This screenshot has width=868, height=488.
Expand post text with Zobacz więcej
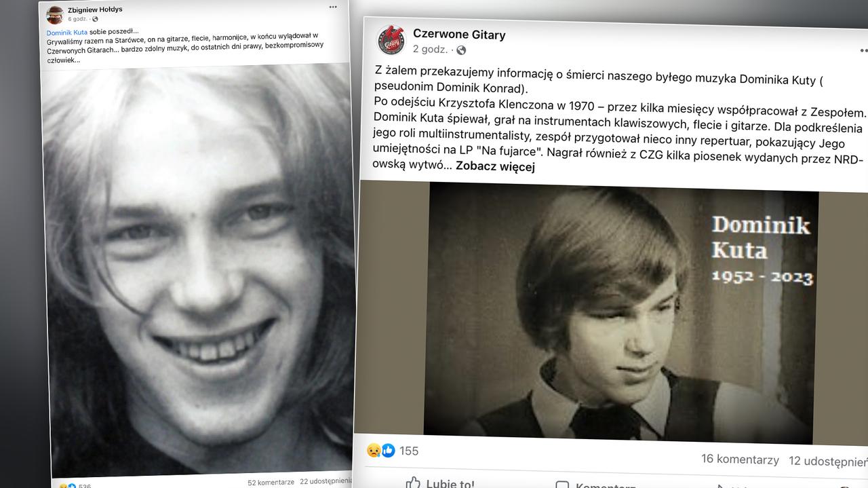[495, 167]
